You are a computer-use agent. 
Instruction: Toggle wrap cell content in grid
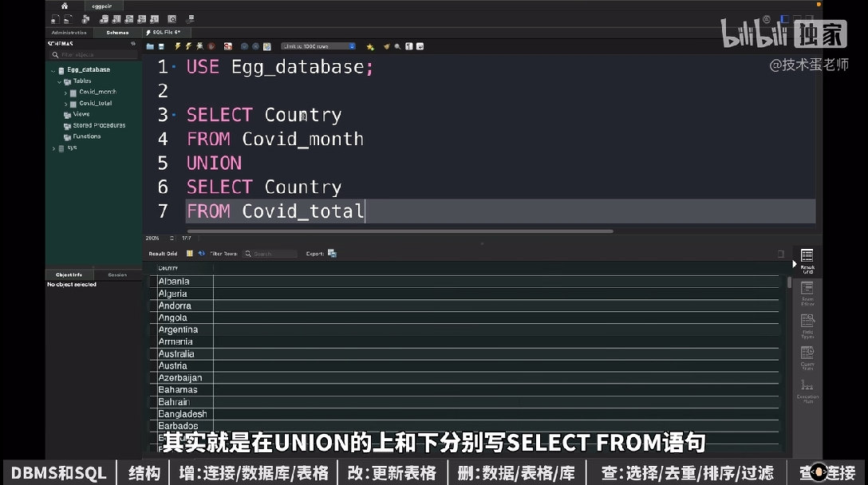189,254
